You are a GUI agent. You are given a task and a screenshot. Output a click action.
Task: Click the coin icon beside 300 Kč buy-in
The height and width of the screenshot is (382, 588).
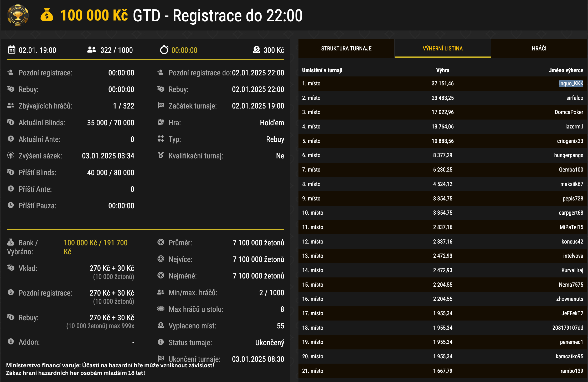click(256, 50)
